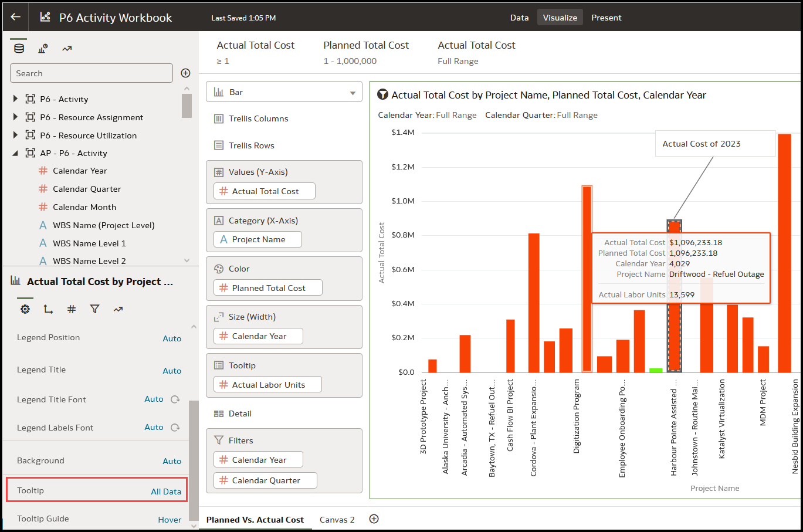Click the Tooltip section icon in grammar panel

click(x=219, y=365)
